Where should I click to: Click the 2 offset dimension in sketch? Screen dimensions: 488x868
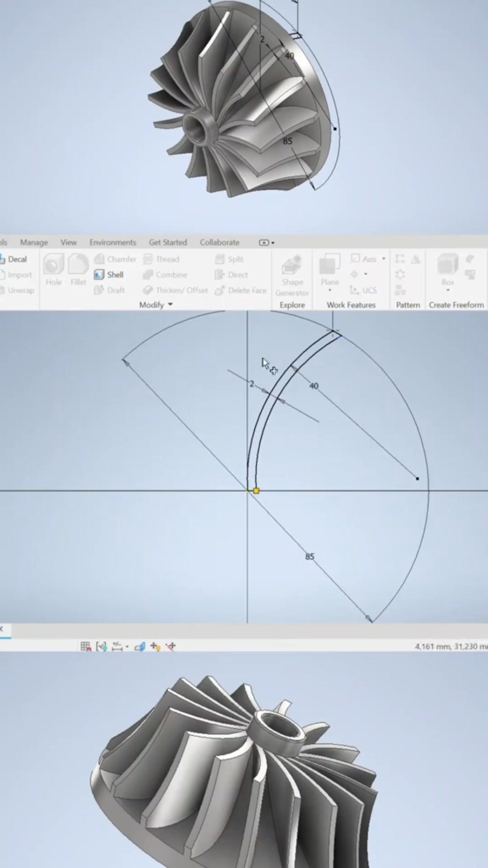pyautogui.click(x=252, y=384)
